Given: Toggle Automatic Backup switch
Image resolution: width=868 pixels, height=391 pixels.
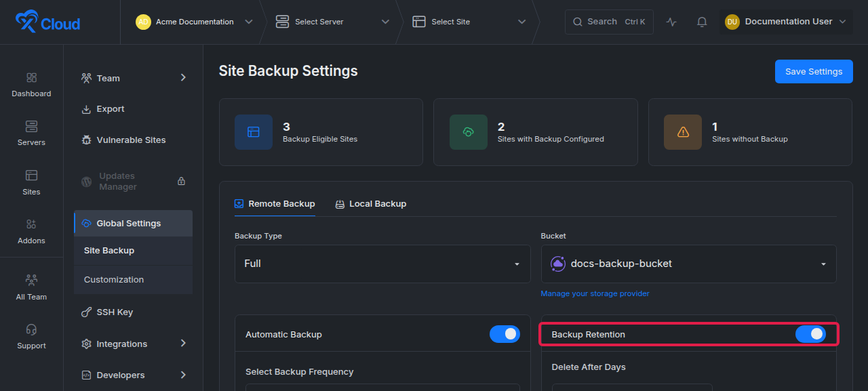Looking at the screenshot, I should pos(505,334).
